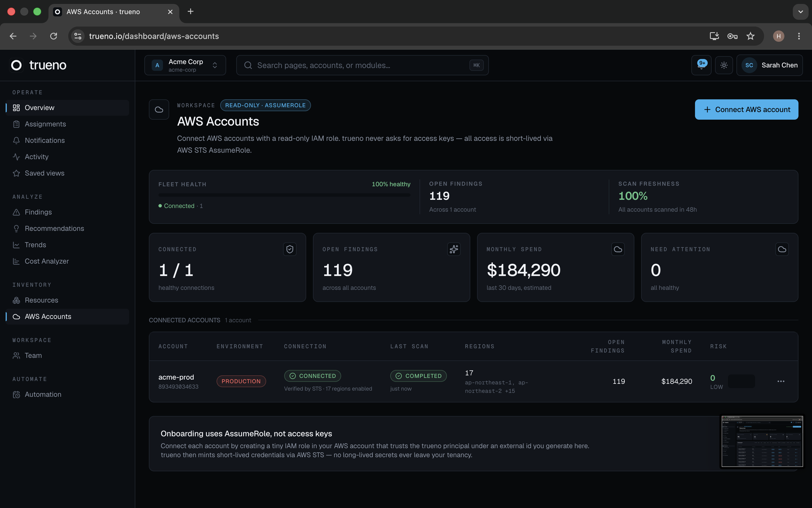
Task: Click the shield icon on Connected card
Action: click(290, 249)
